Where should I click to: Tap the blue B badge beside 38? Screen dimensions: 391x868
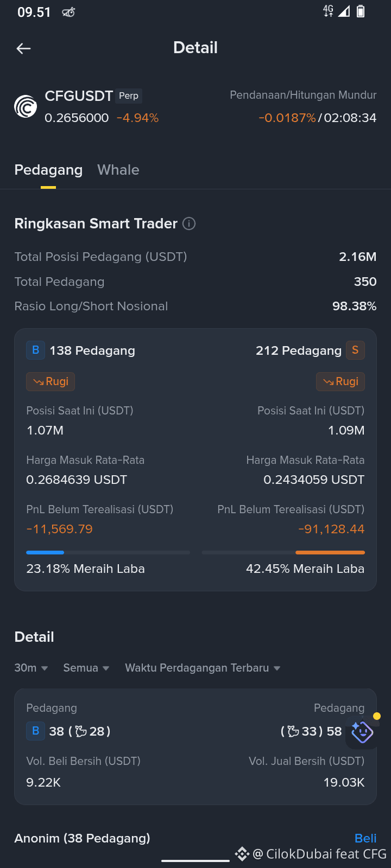35,731
